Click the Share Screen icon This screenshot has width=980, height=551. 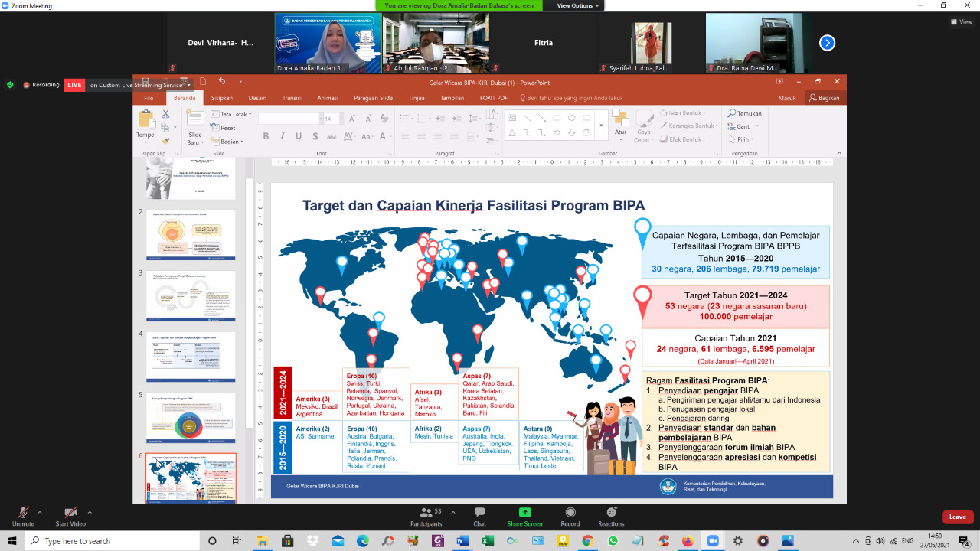click(x=525, y=512)
